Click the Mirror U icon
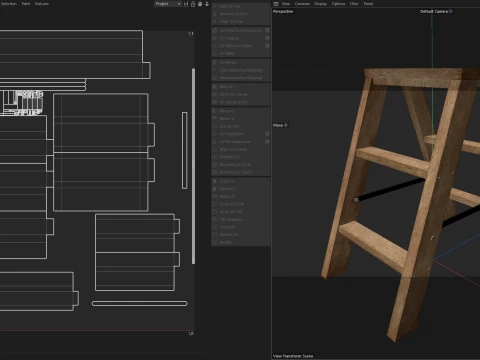Viewport: 480px width, 360px height. (x=215, y=111)
